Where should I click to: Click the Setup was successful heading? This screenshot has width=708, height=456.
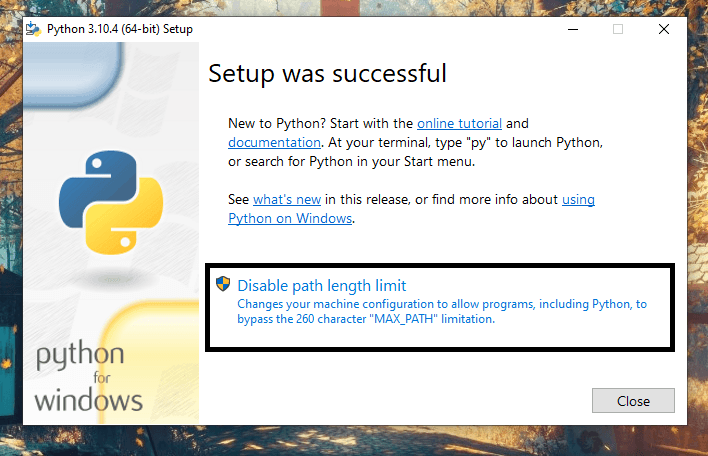327,73
